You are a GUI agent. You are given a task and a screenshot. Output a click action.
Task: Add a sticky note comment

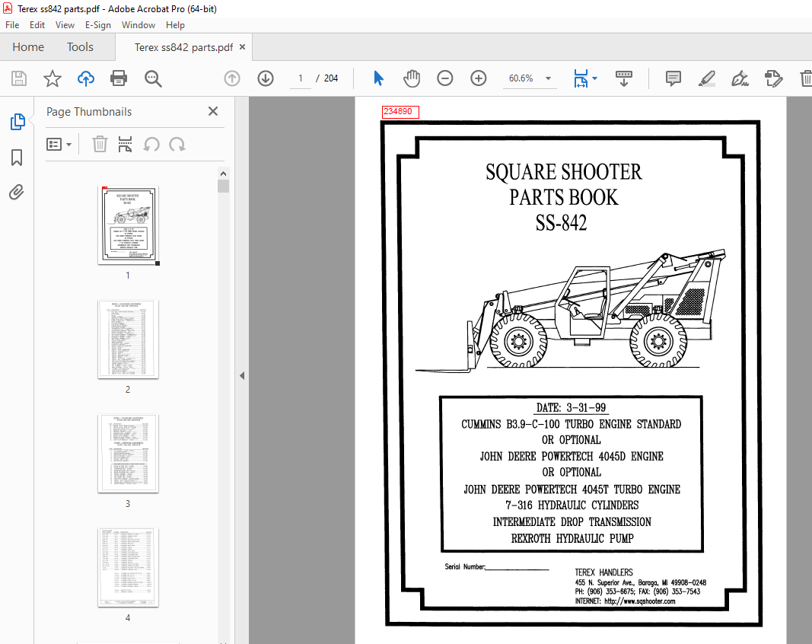pyautogui.click(x=673, y=78)
